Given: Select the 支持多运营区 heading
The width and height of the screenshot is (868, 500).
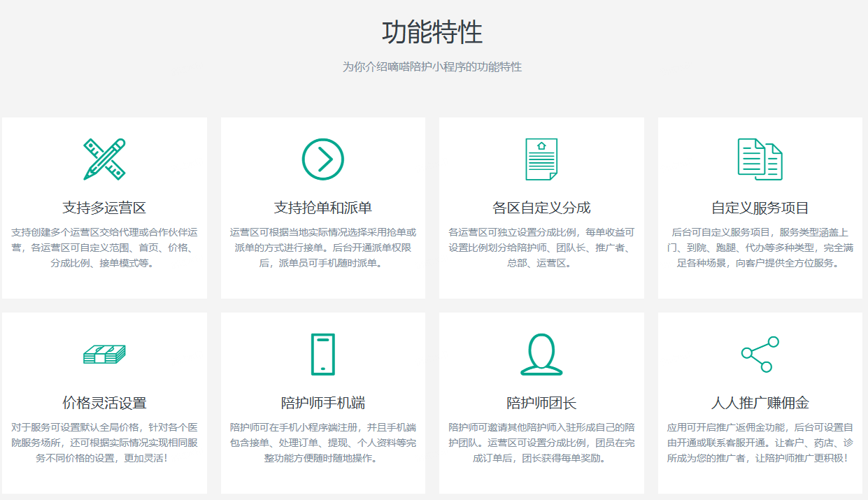Looking at the screenshot, I should pyautogui.click(x=104, y=208).
